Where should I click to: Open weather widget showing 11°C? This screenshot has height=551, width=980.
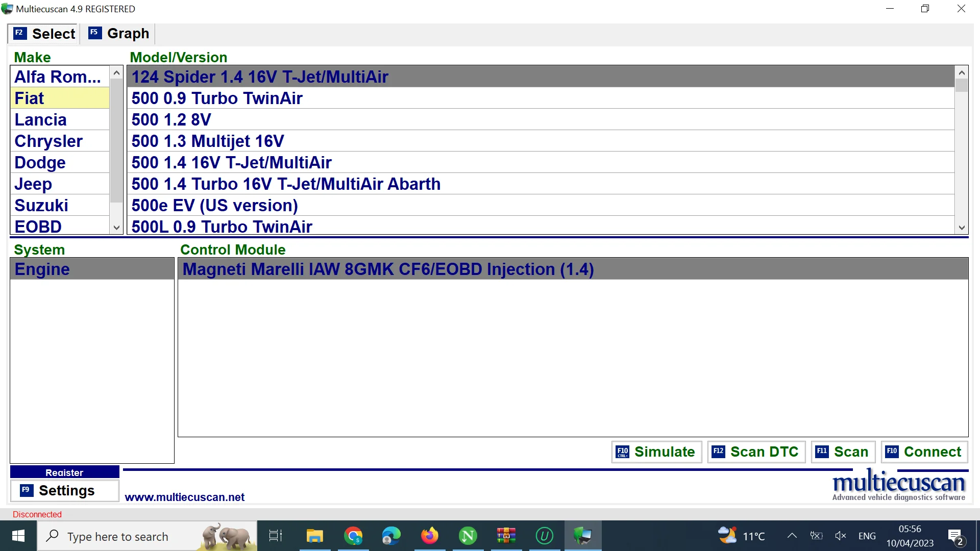(742, 536)
